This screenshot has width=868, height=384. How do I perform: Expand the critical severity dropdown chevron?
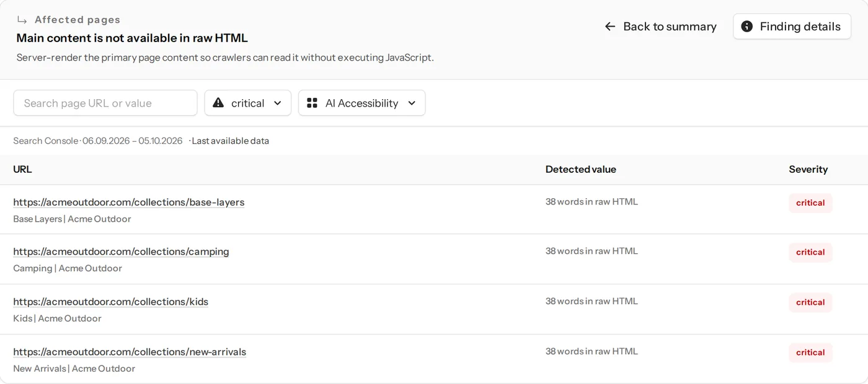tap(278, 103)
